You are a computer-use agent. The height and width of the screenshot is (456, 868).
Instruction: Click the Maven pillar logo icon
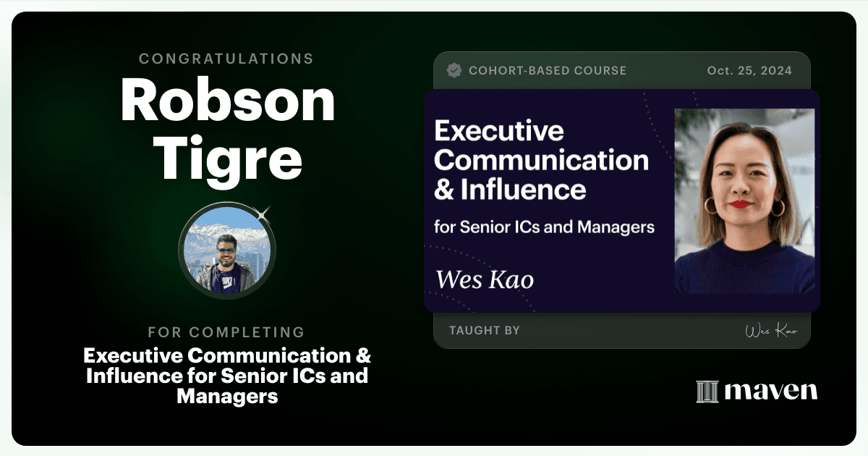tap(707, 392)
